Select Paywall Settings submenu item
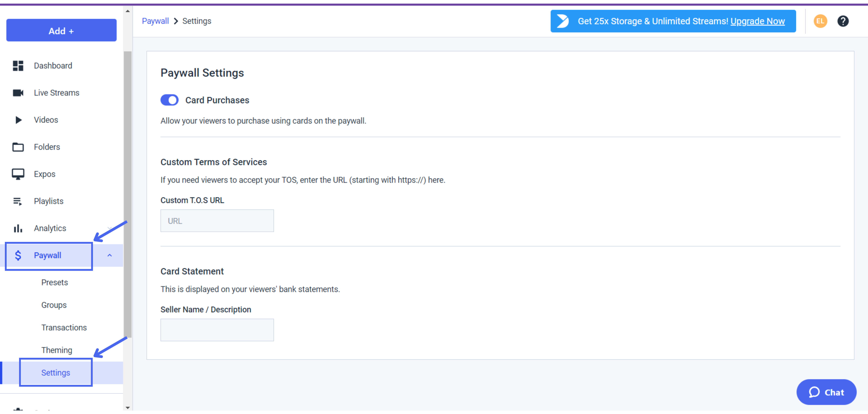Screen dimensions: 868x414 tap(56, 373)
